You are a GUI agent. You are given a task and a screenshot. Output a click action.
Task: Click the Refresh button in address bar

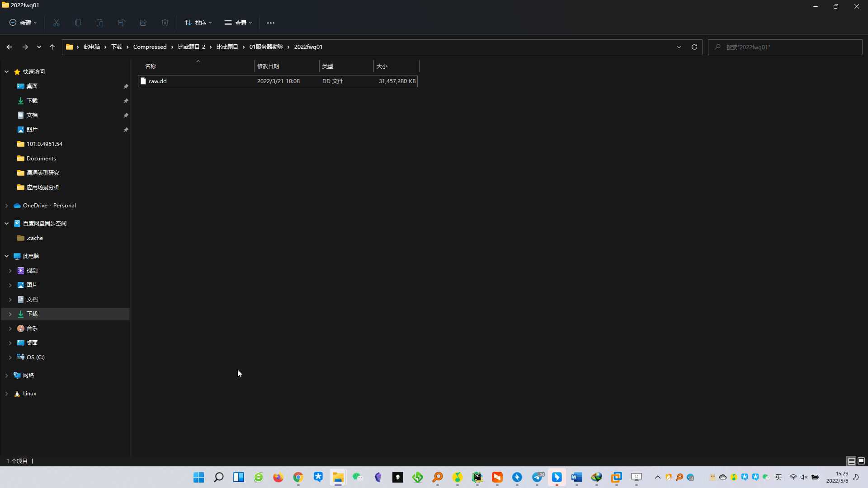pyautogui.click(x=694, y=47)
